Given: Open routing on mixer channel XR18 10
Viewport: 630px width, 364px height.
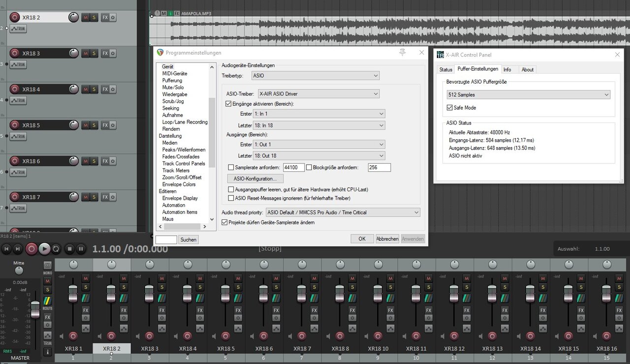Looking at the screenshot, I should (390, 298).
